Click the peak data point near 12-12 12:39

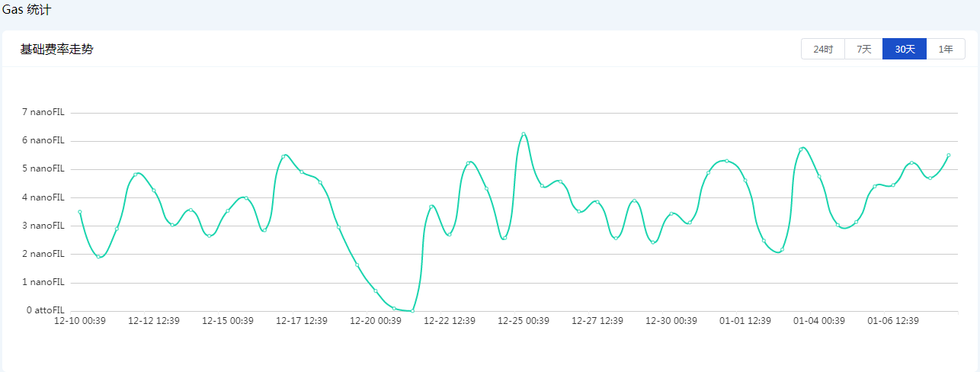point(136,175)
